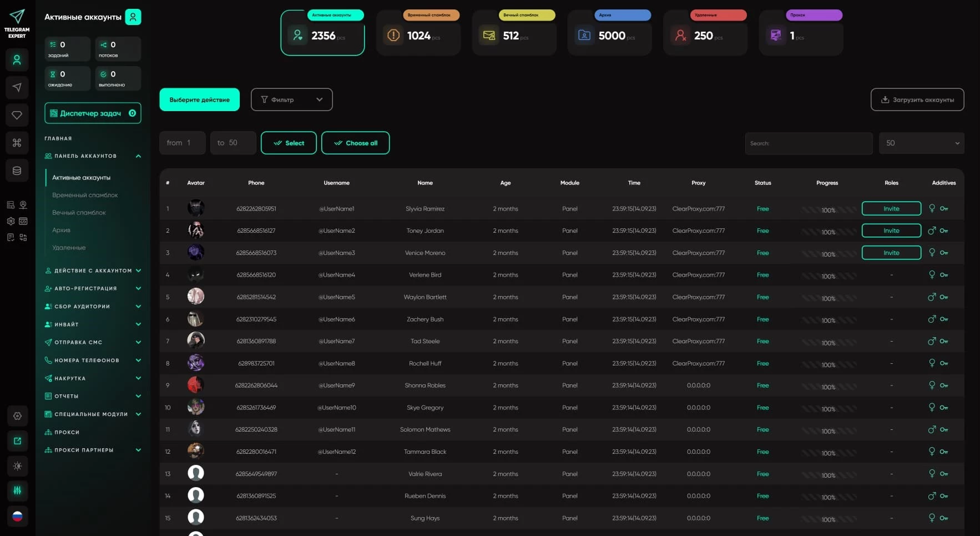Open the diamond icon section in left rail
Screen dimensions: 980x536
tap(17, 115)
